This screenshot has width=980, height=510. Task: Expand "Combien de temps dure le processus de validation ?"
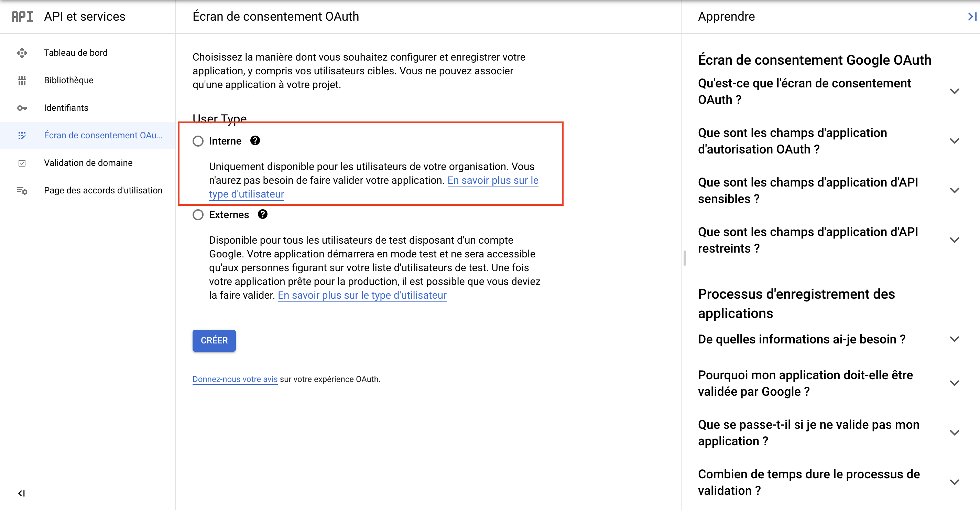[955, 482]
